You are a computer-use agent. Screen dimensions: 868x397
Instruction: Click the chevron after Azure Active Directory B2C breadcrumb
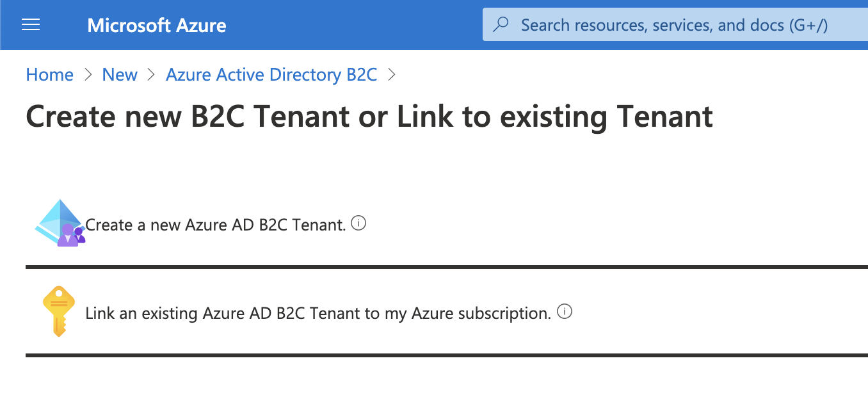pos(392,75)
